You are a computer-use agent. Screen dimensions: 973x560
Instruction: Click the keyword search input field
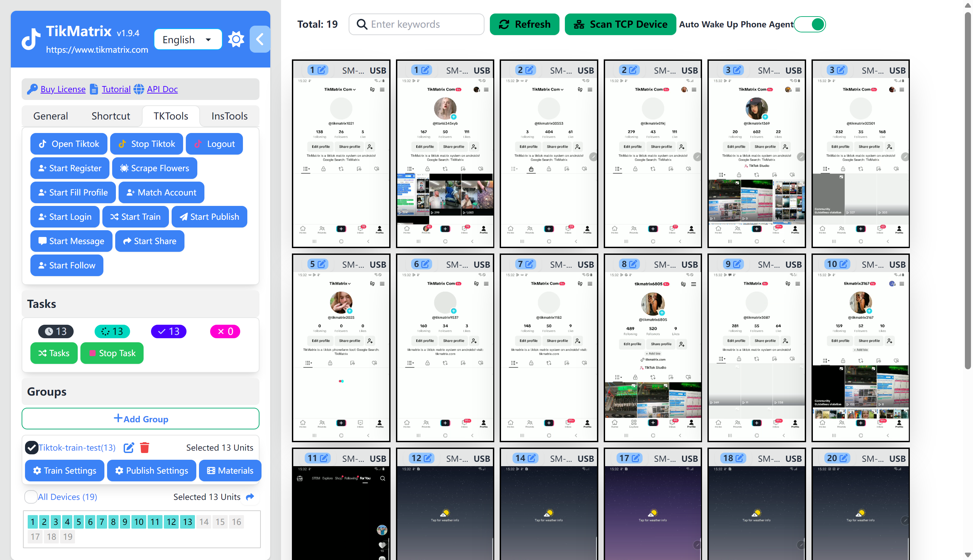pyautogui.click(x=417, y=24)
